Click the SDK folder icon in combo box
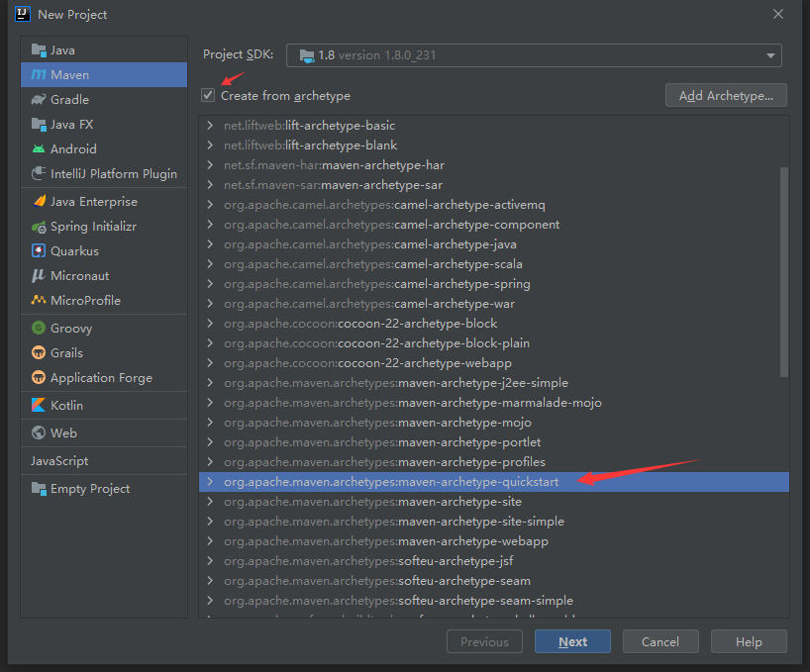Viewport: 810px width, 672px height. (307, 55)
